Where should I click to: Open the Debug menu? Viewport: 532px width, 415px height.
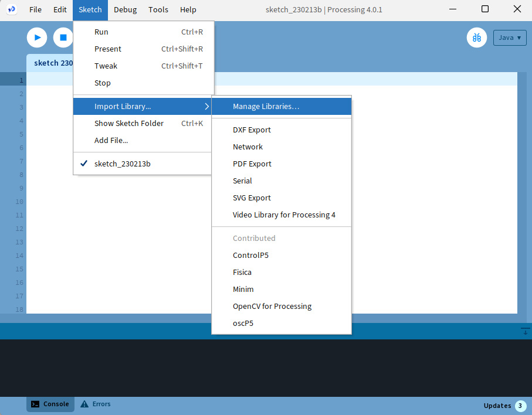click(x=125, y=9)
